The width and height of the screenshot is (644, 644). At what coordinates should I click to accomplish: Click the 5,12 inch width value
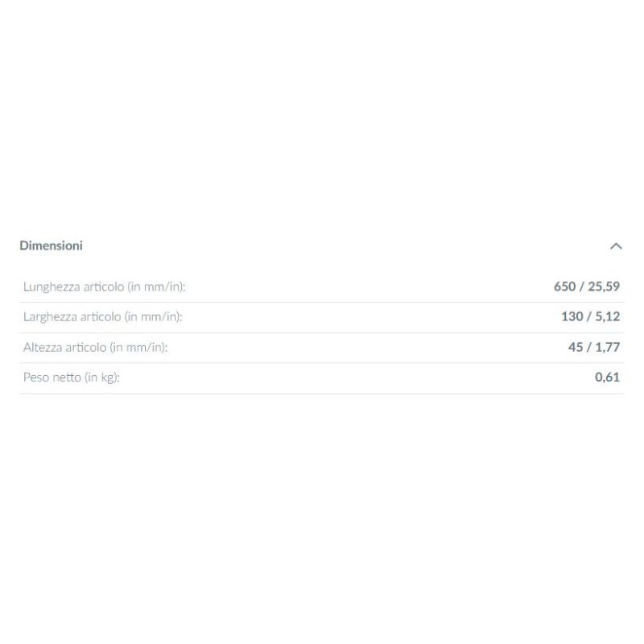pos(607,317)
